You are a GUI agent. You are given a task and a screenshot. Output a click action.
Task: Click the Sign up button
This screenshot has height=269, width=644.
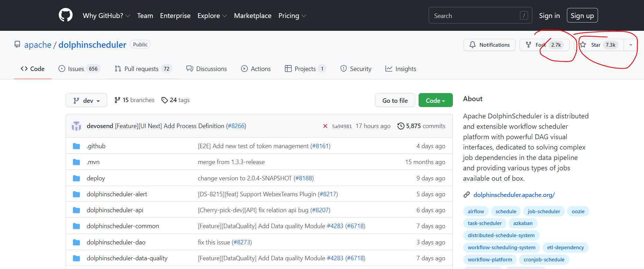point(582,16)
